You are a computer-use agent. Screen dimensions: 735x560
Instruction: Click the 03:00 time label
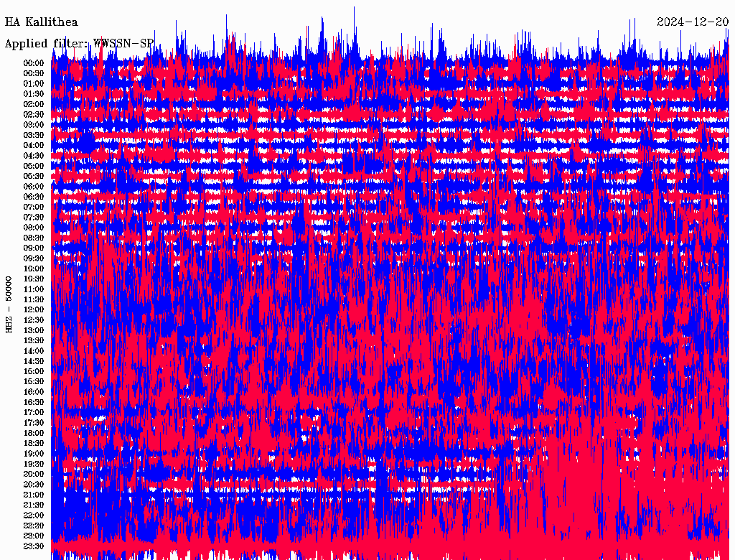pos(34,125)
